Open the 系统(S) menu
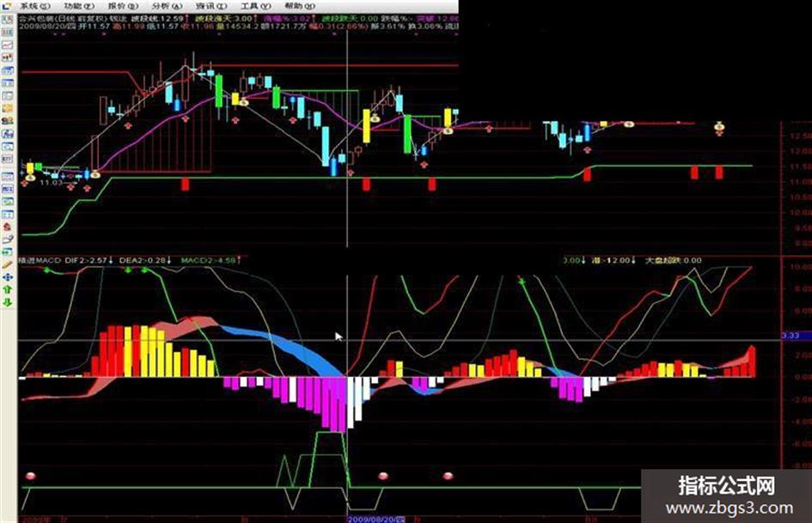812x523 pixels. 35,6
